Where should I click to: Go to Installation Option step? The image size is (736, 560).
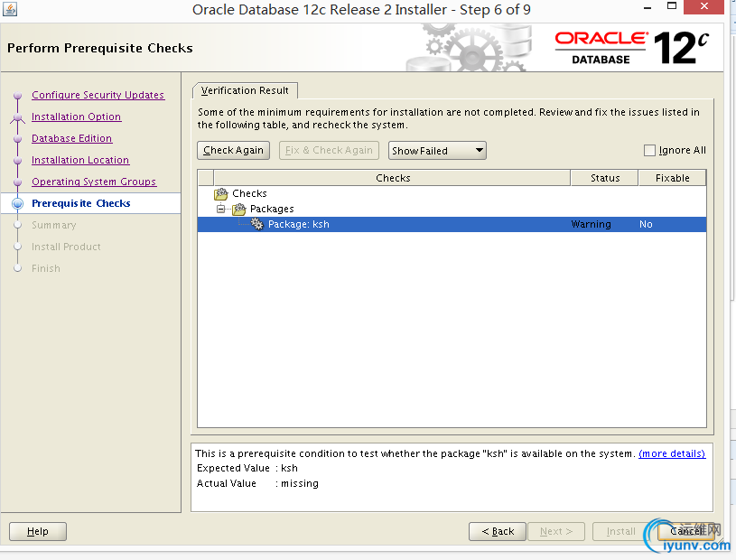[x=77, y=117]
